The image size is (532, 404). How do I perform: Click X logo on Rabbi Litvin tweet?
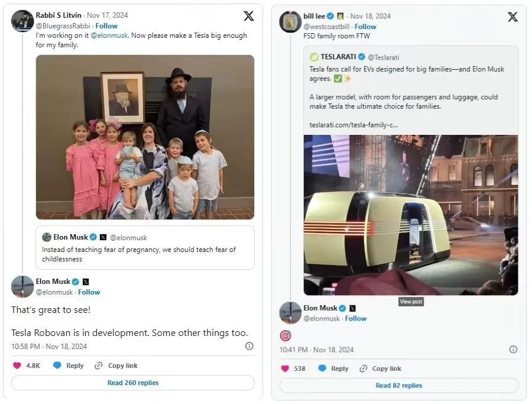(x=249, y=15)
